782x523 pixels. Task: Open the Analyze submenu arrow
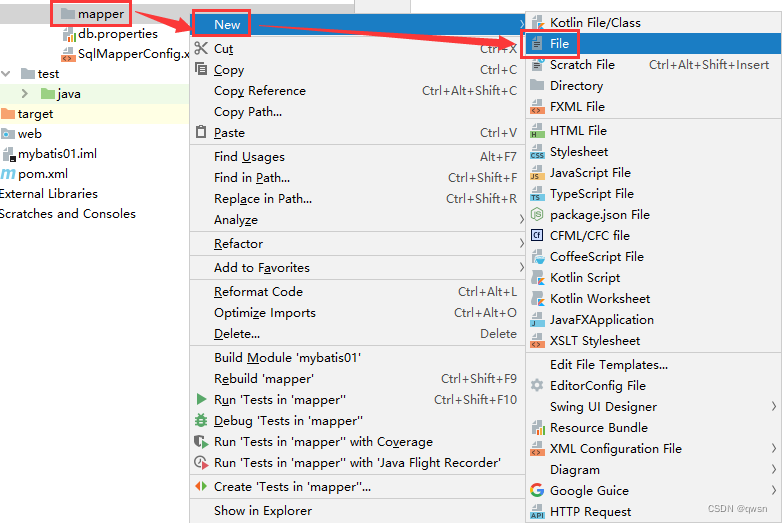521,219
